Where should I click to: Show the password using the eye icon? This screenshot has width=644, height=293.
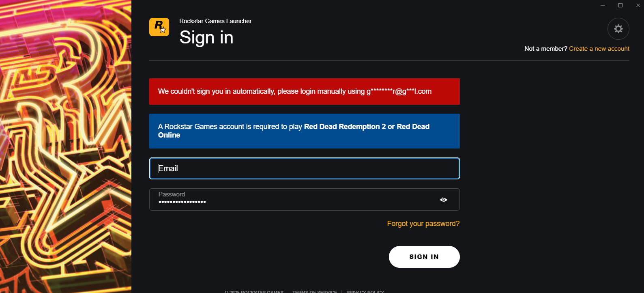point(444,200)
